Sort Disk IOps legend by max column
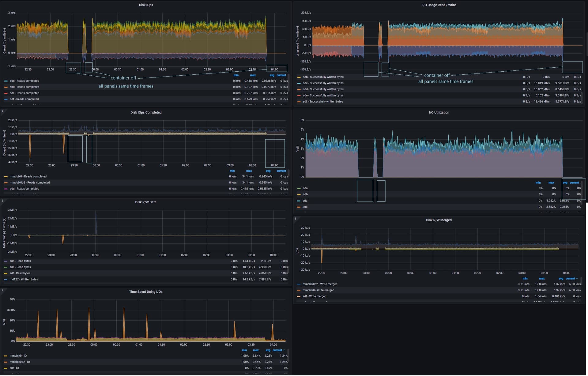The height and width of the screenshot is (376, 588). (x=253, y=75)
